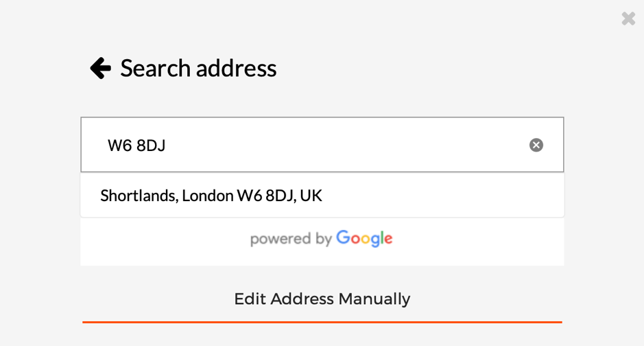Click Edit Address Manually
The width and height of the screenshot is (644, 346).
click(x=322, y=299)
